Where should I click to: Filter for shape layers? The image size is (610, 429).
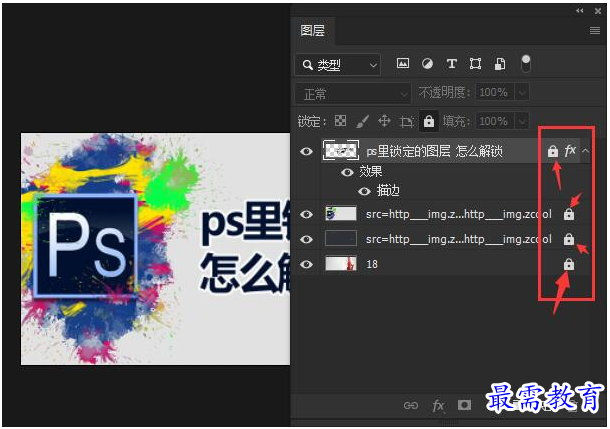[475, 63]
